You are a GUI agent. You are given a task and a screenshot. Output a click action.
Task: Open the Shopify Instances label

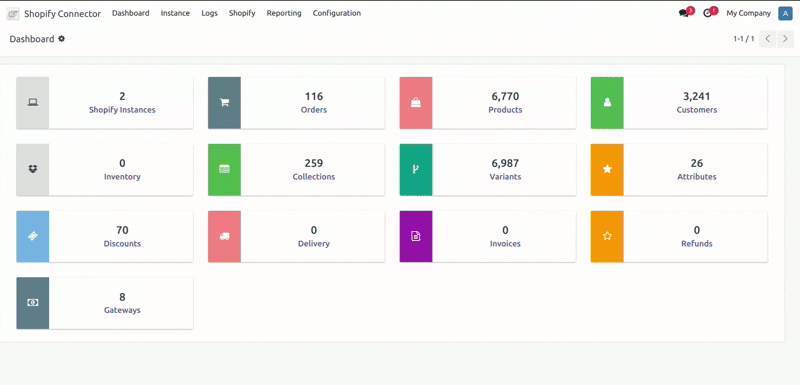[122, 110]
